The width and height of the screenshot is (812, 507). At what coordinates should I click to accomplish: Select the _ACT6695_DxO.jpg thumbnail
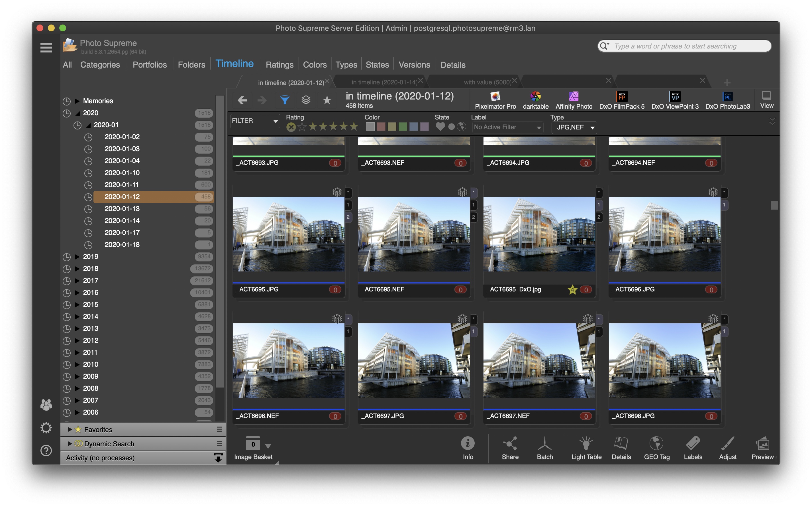coord(539,234)
